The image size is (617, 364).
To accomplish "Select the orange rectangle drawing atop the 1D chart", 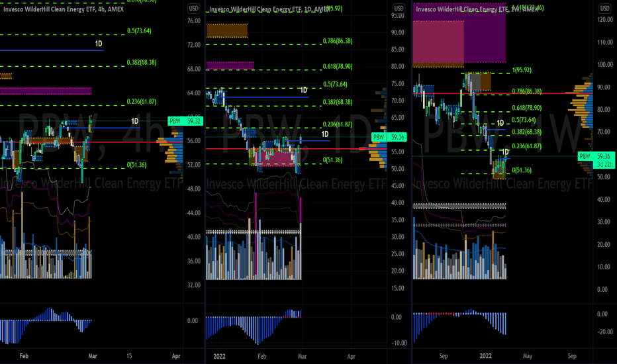I will coord(227,30).
